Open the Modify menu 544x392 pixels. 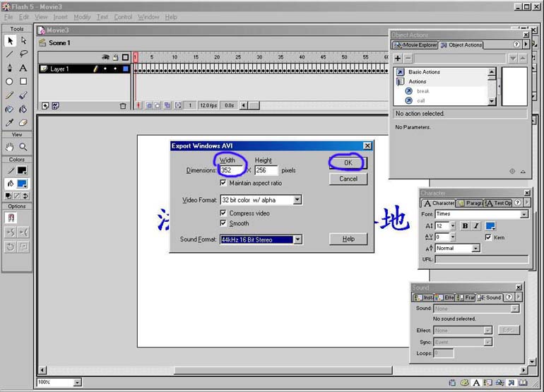(x=82, y=17)
